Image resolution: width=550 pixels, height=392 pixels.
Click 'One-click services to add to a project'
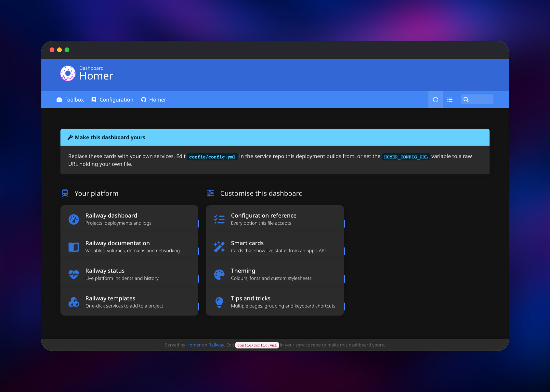(x=124, y=306)
